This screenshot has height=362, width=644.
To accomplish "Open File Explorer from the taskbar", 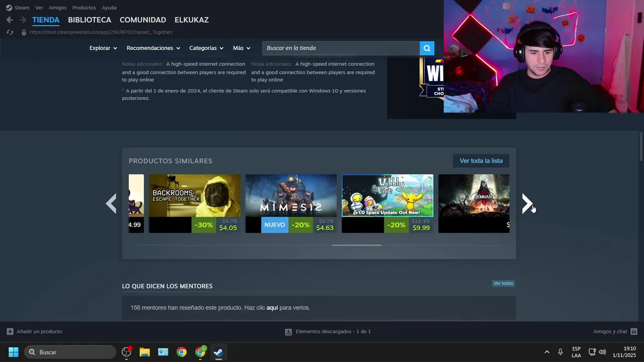I will 144,352.
